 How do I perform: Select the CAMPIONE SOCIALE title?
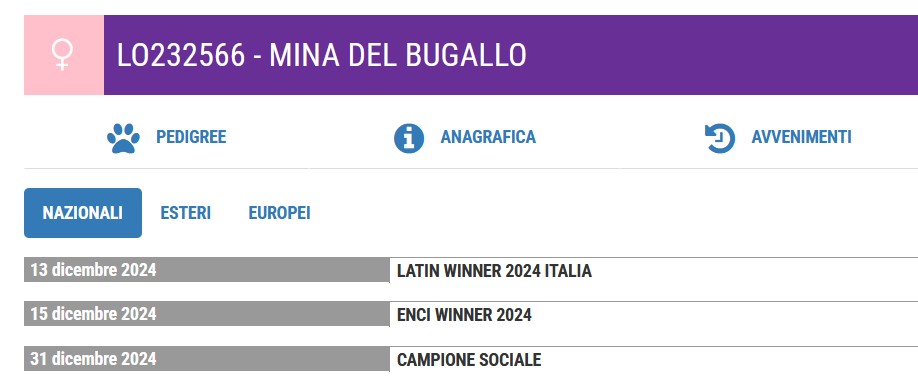tap(469, 359)
